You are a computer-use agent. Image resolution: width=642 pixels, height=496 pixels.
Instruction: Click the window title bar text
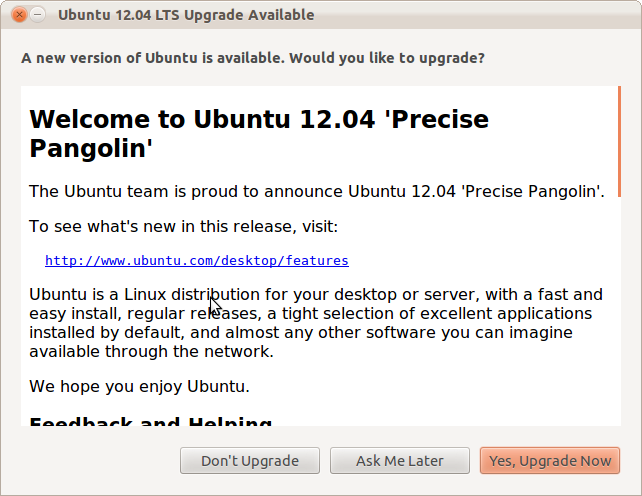186,15
